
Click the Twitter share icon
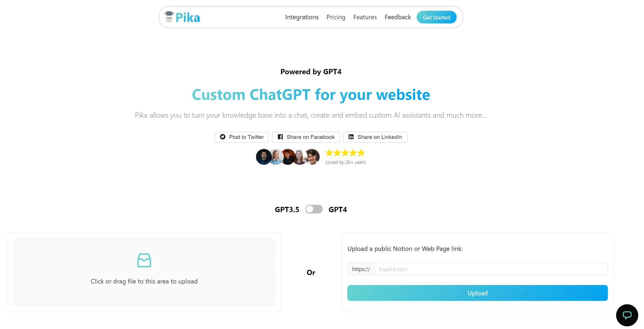click(x=222, y=137)
